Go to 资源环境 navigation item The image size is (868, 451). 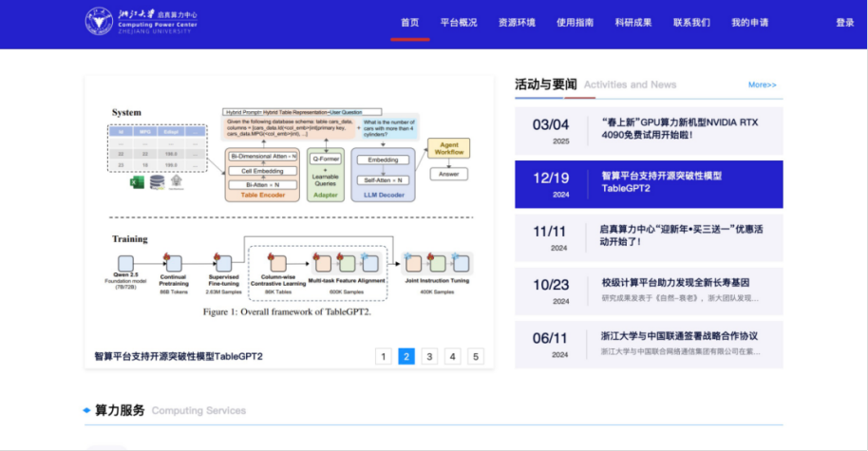517,23
